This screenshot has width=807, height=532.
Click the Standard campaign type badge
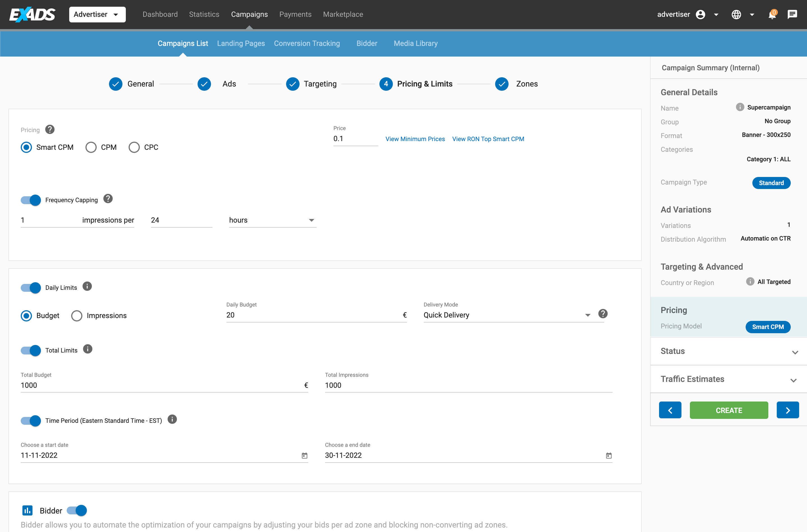[x=771, y=183]
